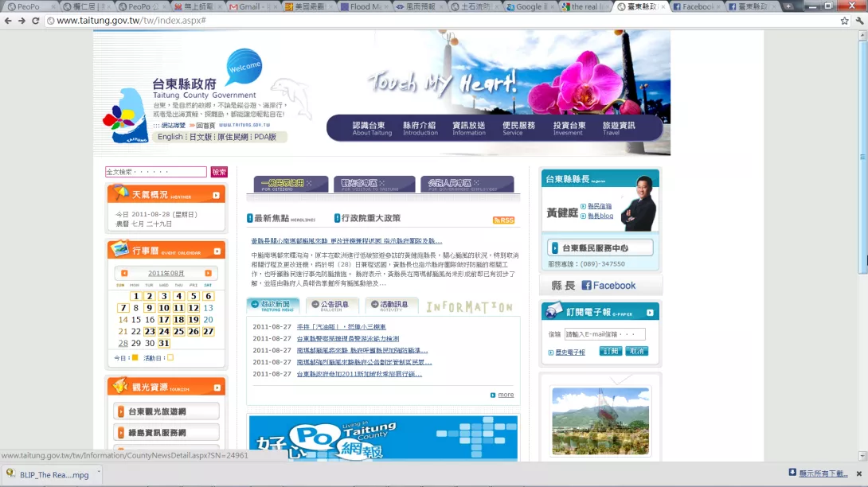Open the top headline news article link

pos(346,241)
